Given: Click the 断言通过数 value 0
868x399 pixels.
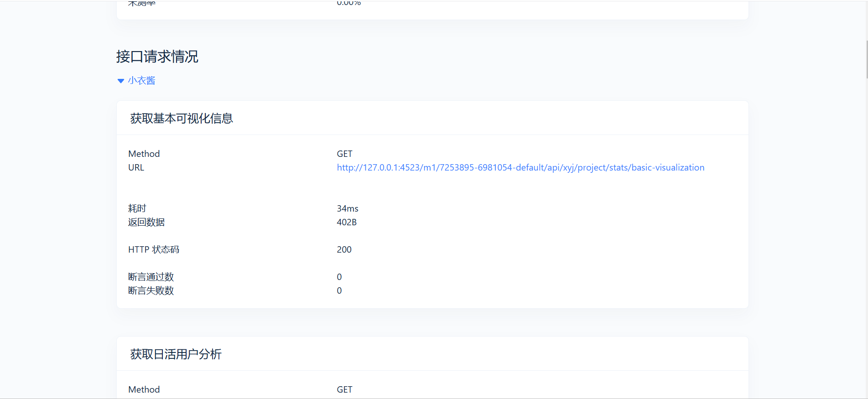Looking at the screenshot, I should tap(339, 277).
